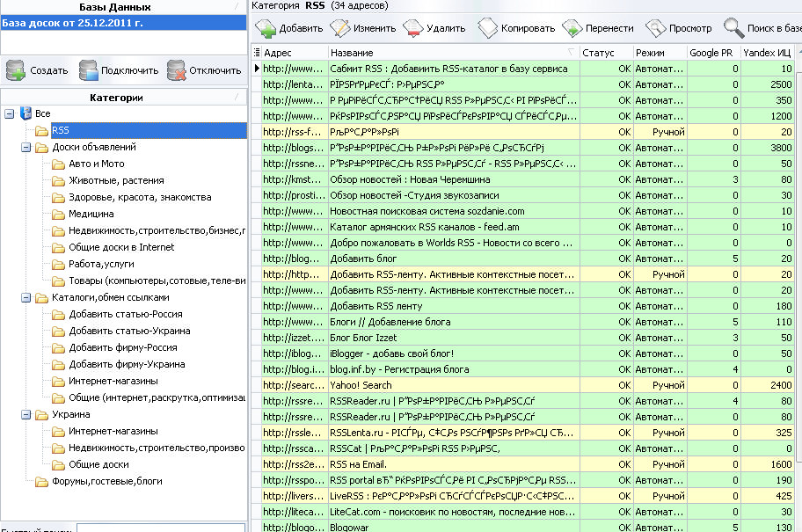
Task: Select Добавить статью-Россия category
Action: tap(125, 315)
